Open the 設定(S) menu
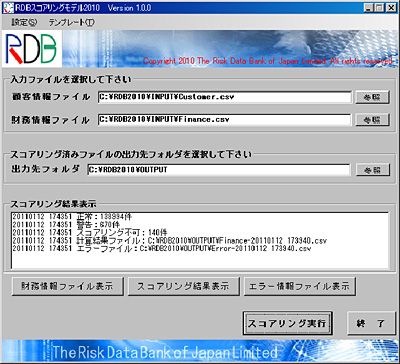This screenshot has height=364, width=400. tap(24, 22)
